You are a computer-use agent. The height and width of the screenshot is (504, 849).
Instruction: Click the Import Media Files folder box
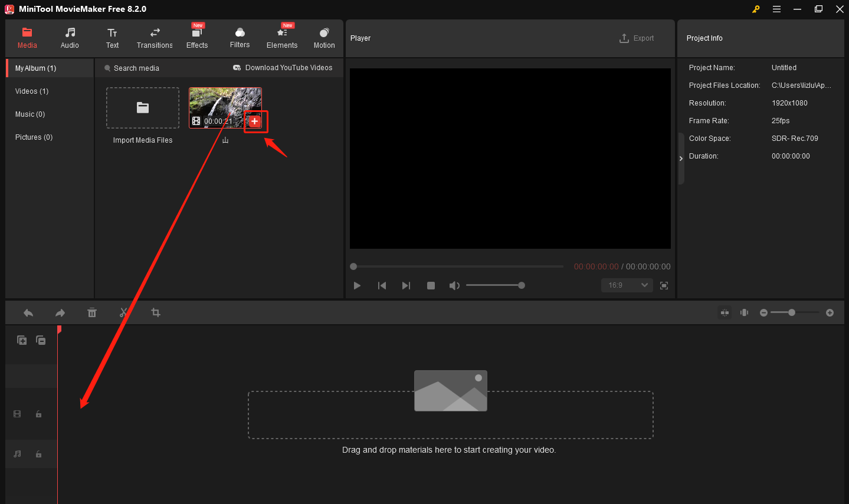coord(143,108)
